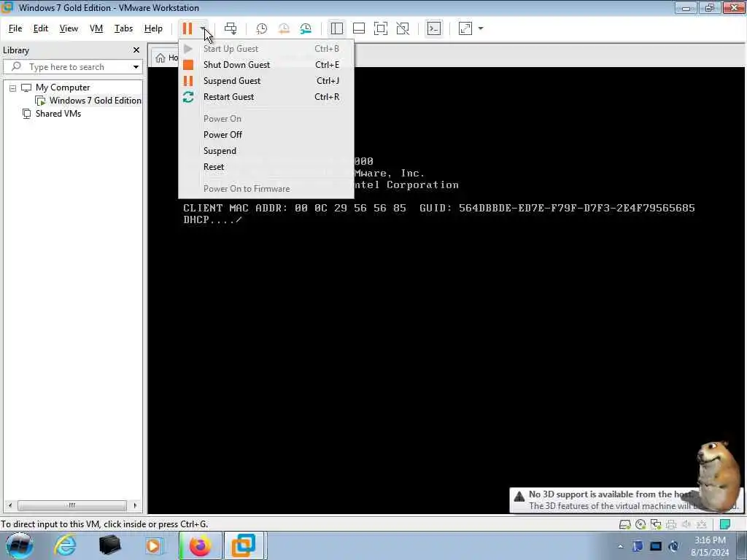This screenshot has width=747, height=560.
Task: Click the Send Ctrl+Alt+Del toolbar icon
Action: click(231, 28)
